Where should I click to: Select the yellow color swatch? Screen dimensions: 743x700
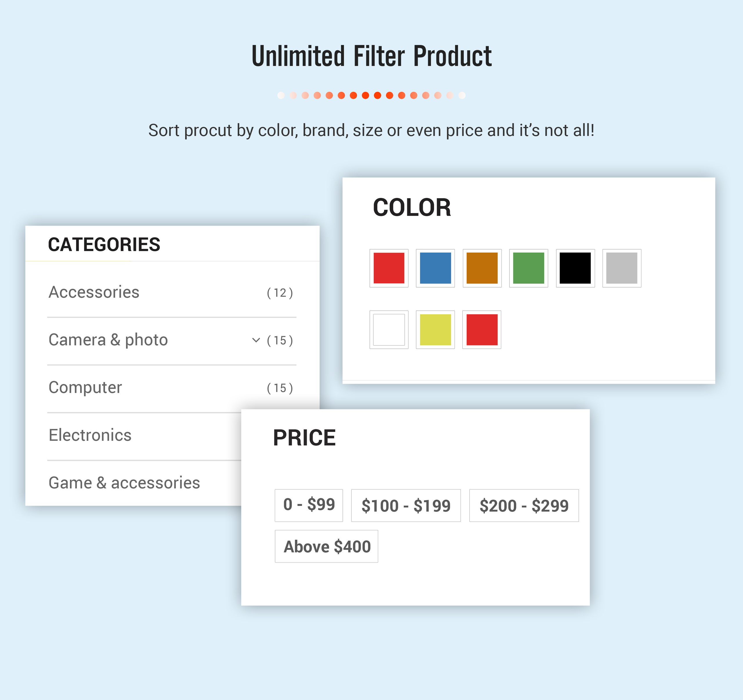(435, 329)
